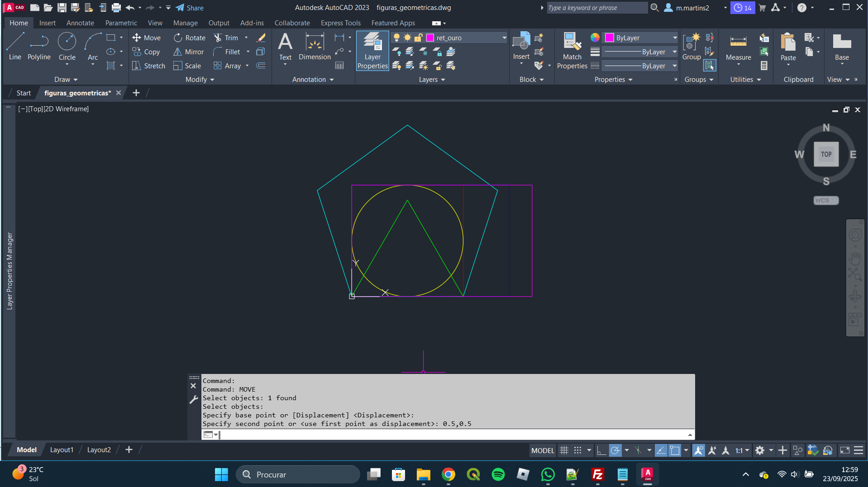This screenshot has width=868, height=487.
Task: Click the magenta ByLayer color swatch
Action: click(x=610, y=38)
